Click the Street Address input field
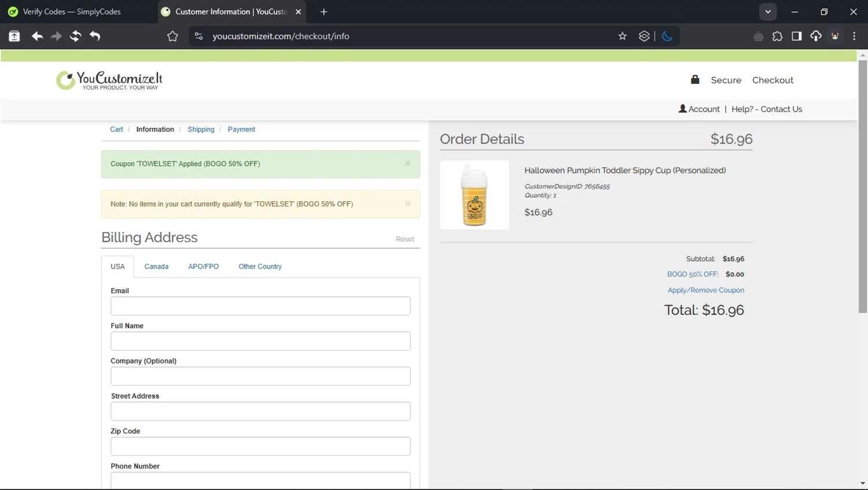868x490 pixels. (260, 411)
